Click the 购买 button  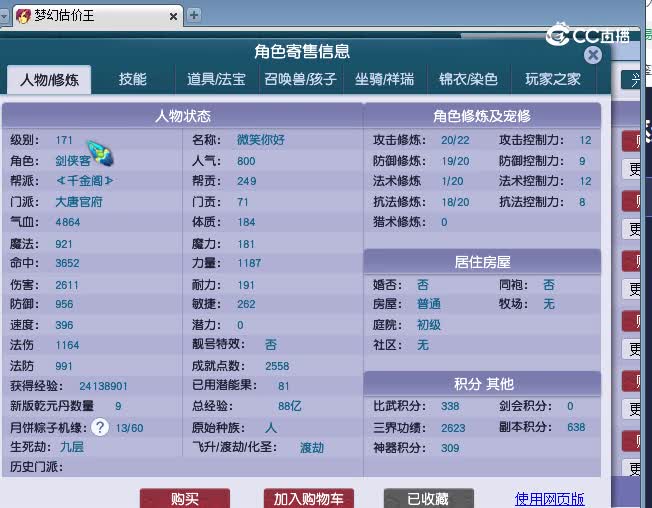[x=185, y=498]
